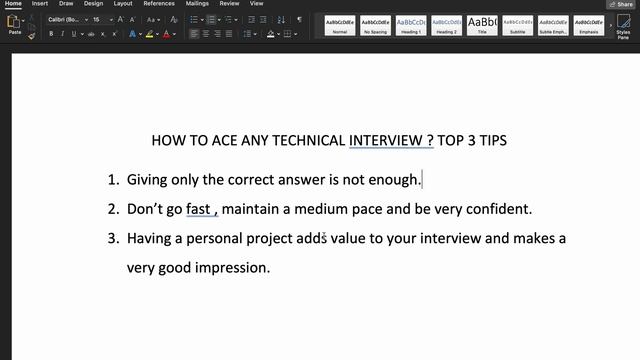Toggle left alignment for the paragraph
Viewport: 640px width, 360px height.
(194, 34)
